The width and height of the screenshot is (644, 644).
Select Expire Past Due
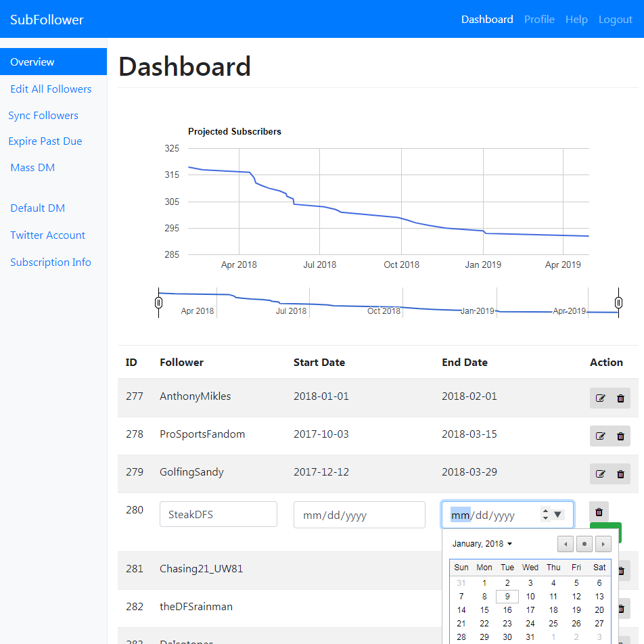pyautogui.click(x=45, y=141)
